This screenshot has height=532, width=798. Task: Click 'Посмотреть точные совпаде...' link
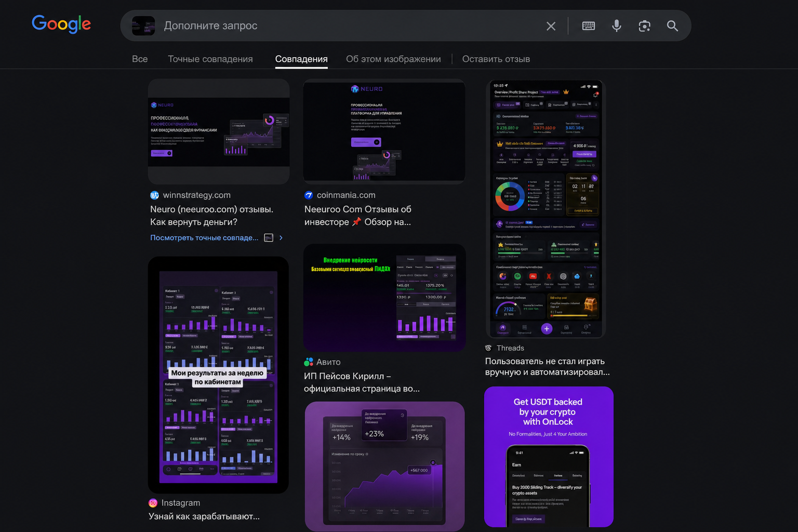(x=204, y=238)
